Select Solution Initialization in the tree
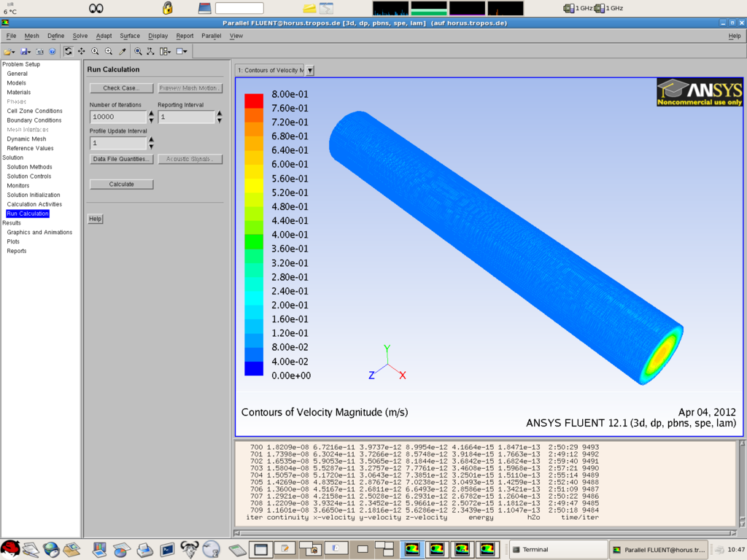The image size is (747, 560). [34, 195]
